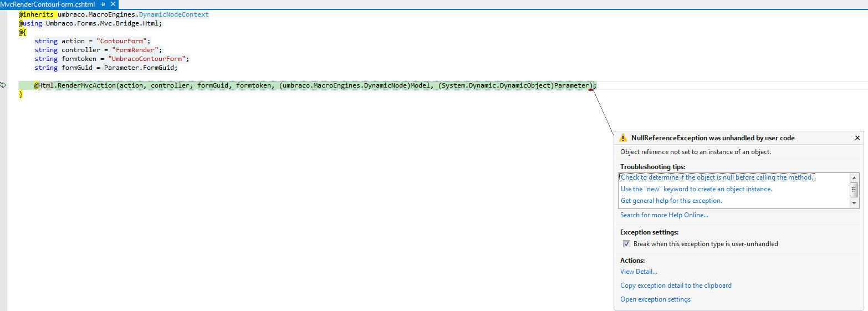Select the MvcRenderContourForm.cshtml tab
Screen dimensions: 868x311
pos(48,4)
